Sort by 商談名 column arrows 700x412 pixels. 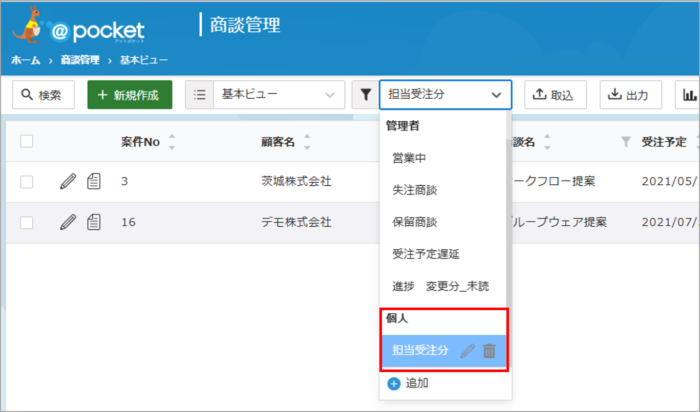click(547, 142)
